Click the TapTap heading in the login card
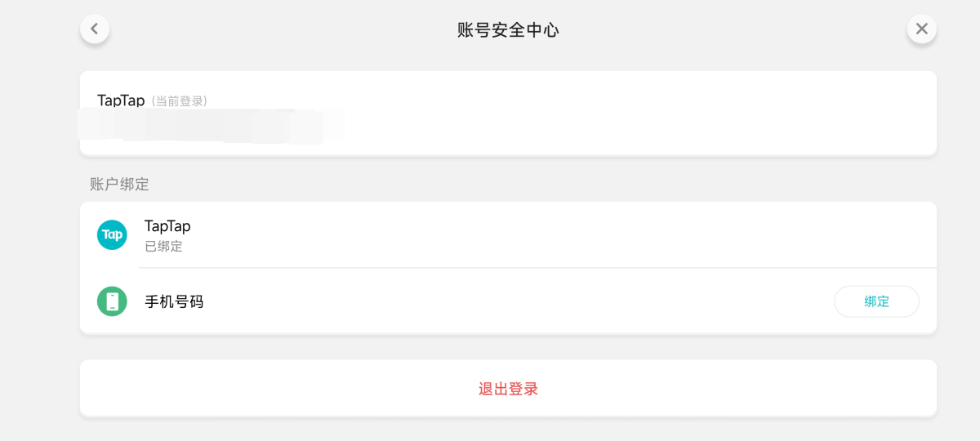 pyautogui.click(x=121, y=100)
